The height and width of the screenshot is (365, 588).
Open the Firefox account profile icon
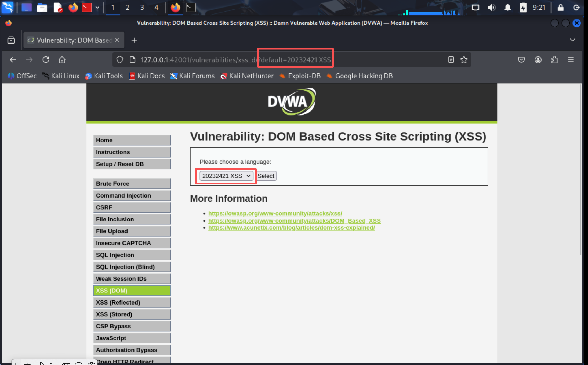[x=538, y=60]
